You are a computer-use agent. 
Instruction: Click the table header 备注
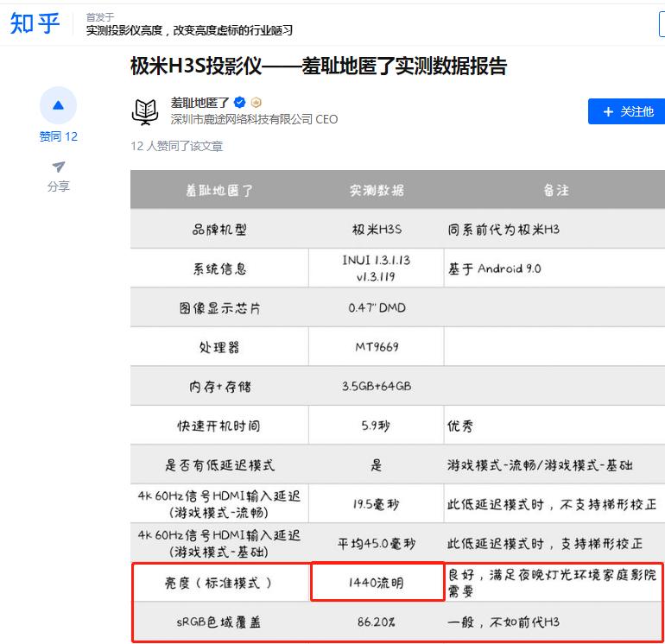click(x=556, y=191)
